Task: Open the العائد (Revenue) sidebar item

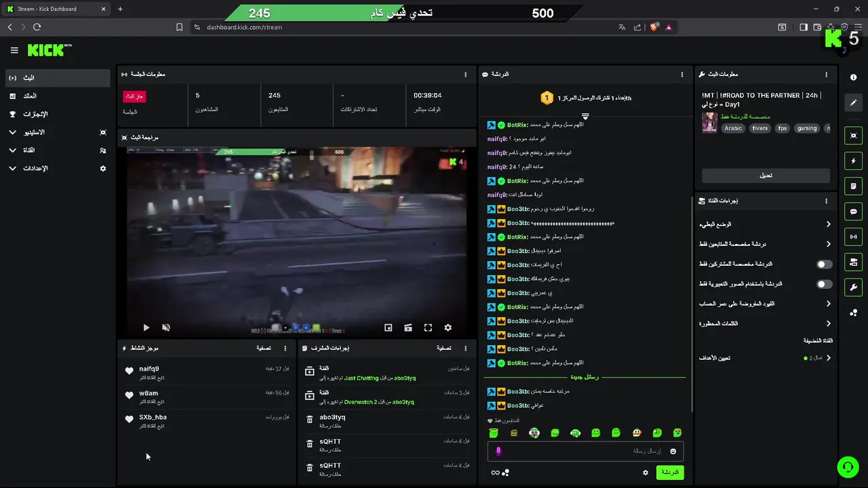Action: (x=57, y=96)
